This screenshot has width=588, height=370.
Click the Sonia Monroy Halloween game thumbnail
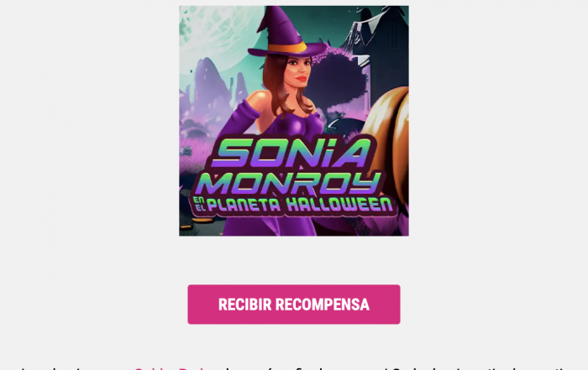click(294, 121)
